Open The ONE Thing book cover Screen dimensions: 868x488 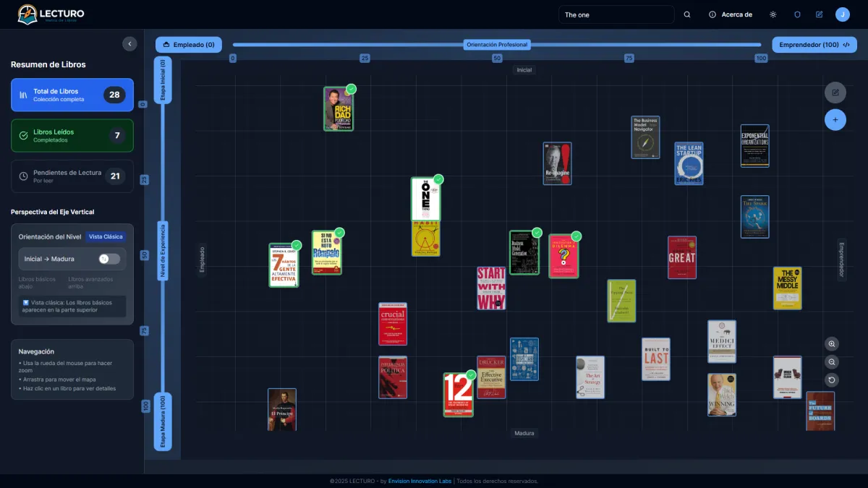pos(425,199)
